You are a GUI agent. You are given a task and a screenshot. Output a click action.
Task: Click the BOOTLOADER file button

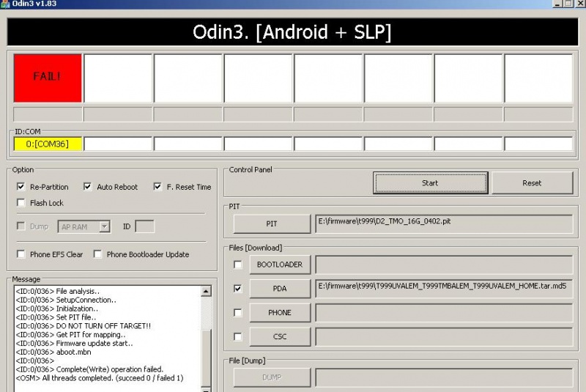coord(280,265)
